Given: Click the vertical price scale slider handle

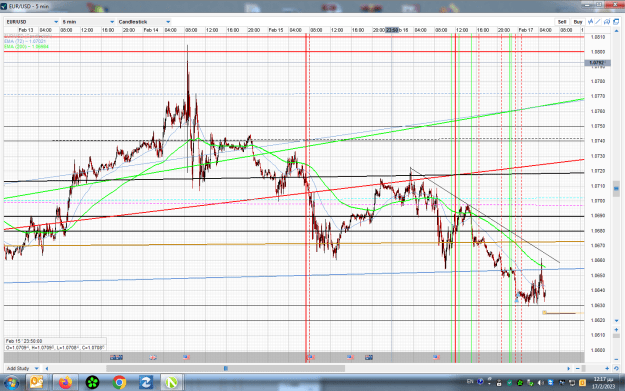Looking at the screenshot, I should click(616, 188).
